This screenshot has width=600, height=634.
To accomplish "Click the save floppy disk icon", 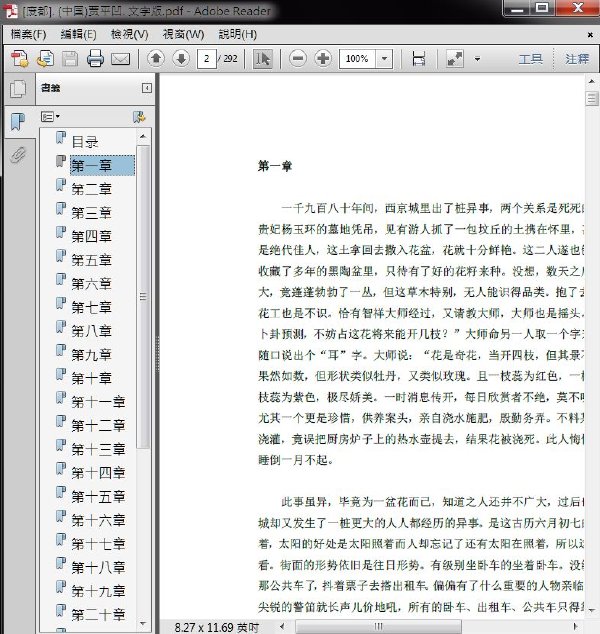I will point(70,59).
